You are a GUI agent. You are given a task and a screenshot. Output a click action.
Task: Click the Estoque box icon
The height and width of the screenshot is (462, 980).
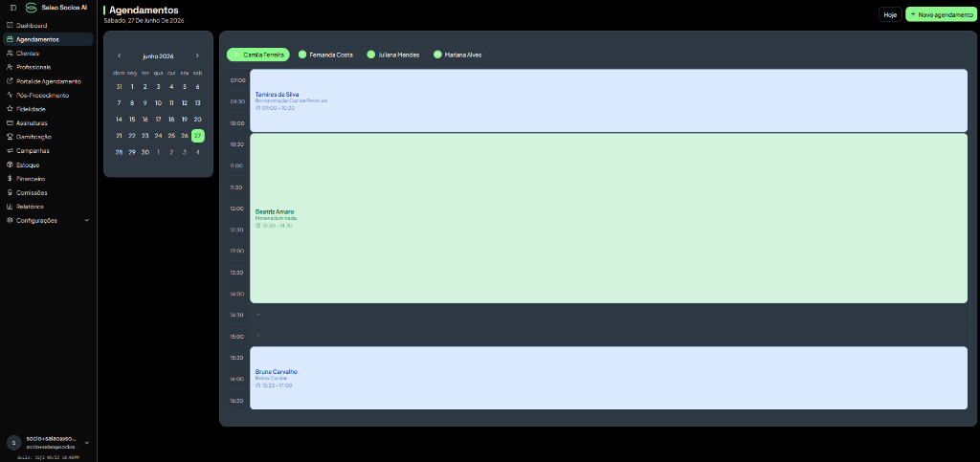click(10, 165)
